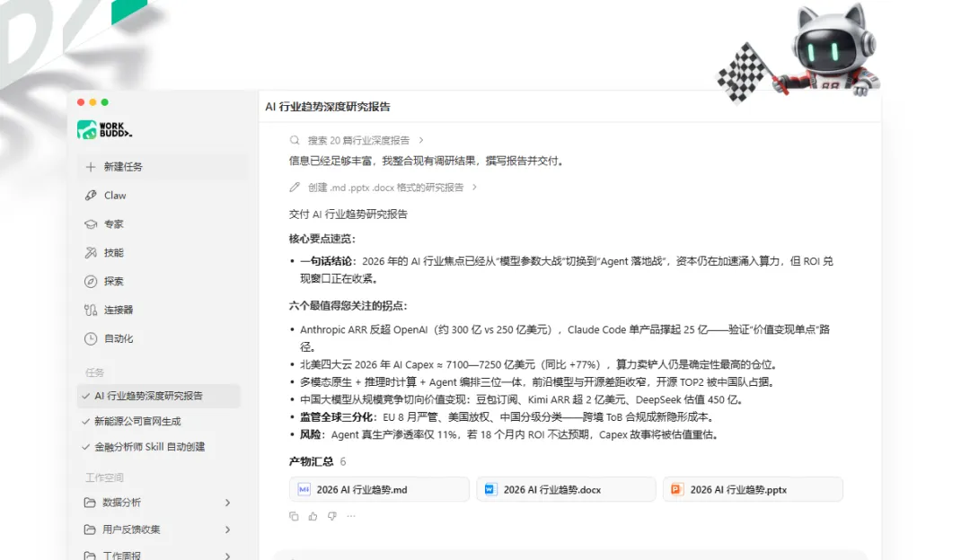Expand the 用户反馈收集 folder chevron

click(x=227, y=529)
